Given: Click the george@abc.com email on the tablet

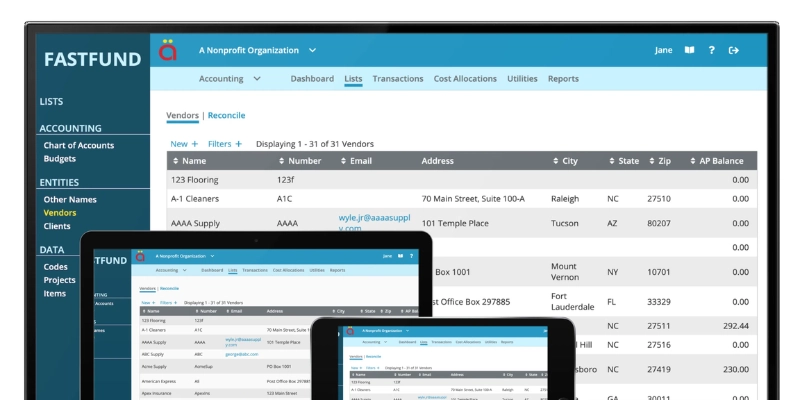Looking at the screenshot, I should coord(241,354).
